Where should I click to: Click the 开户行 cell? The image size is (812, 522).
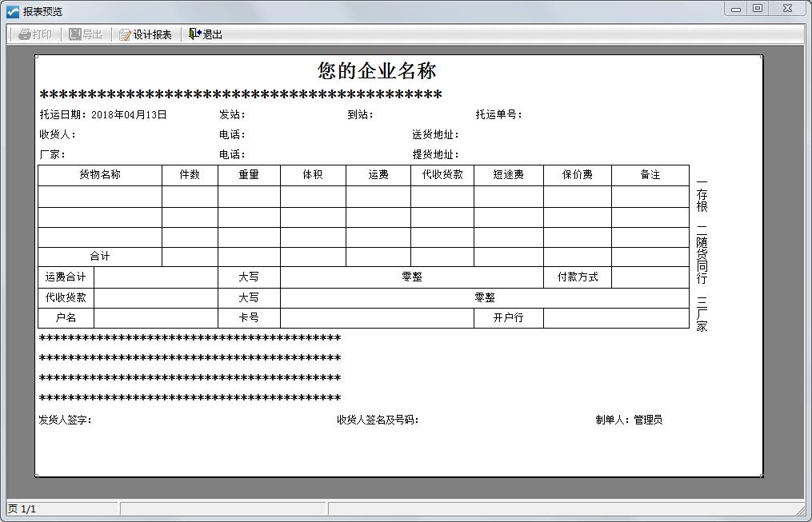(509, 318)
